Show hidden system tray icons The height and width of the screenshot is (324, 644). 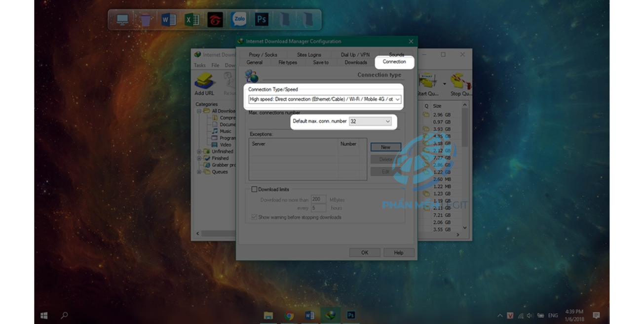[500, 316]
